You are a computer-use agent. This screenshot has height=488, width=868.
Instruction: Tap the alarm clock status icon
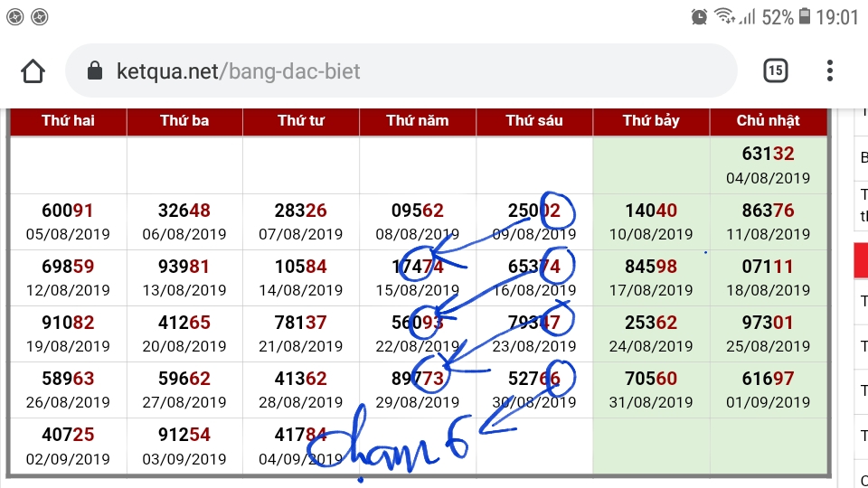[x=699, y=16]
